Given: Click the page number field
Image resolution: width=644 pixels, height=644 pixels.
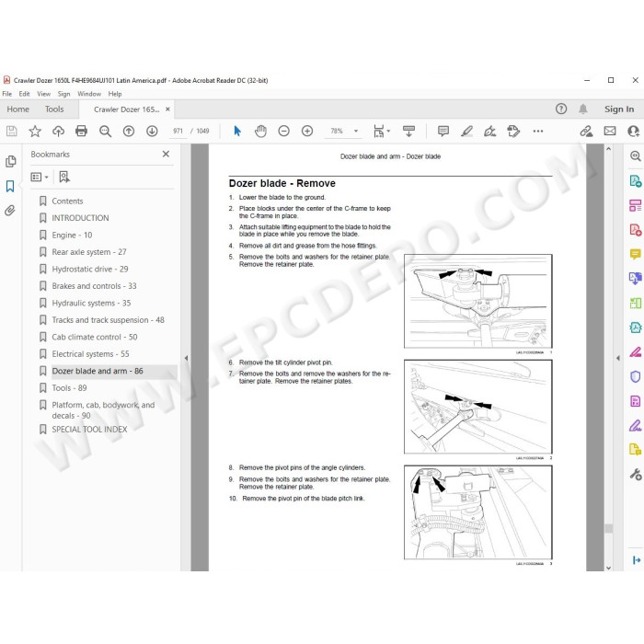Looking at the screenshot, I should coord(178,131).
